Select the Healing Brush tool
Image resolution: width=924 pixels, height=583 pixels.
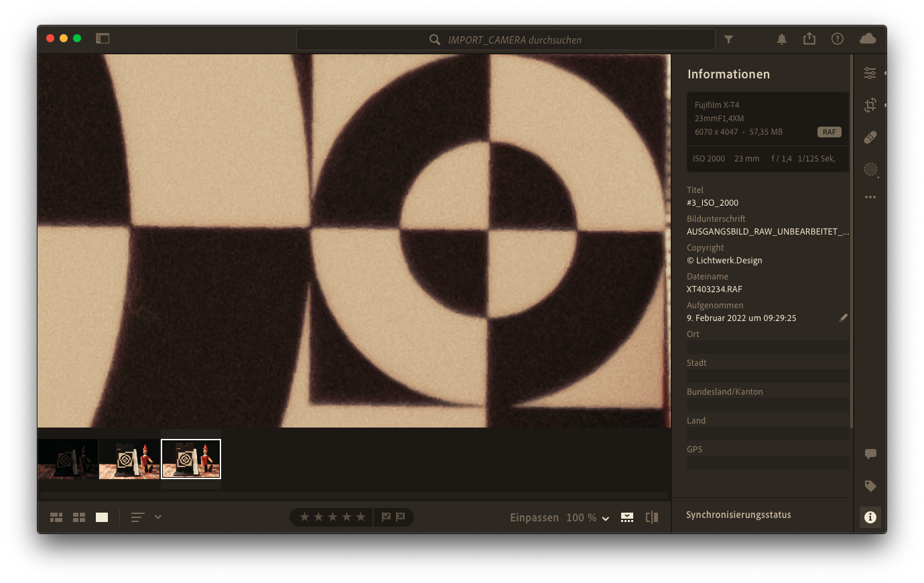[870, 137]
